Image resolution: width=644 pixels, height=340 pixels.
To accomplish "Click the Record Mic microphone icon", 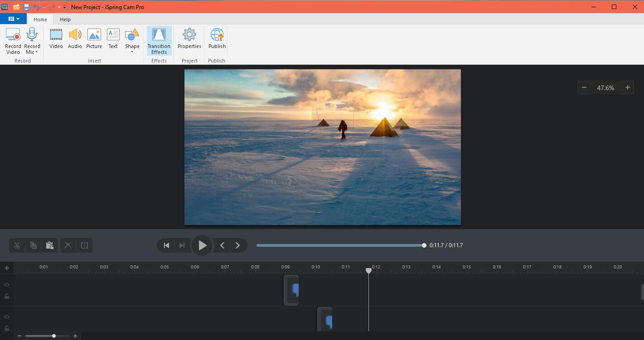I will pos(32,34).
